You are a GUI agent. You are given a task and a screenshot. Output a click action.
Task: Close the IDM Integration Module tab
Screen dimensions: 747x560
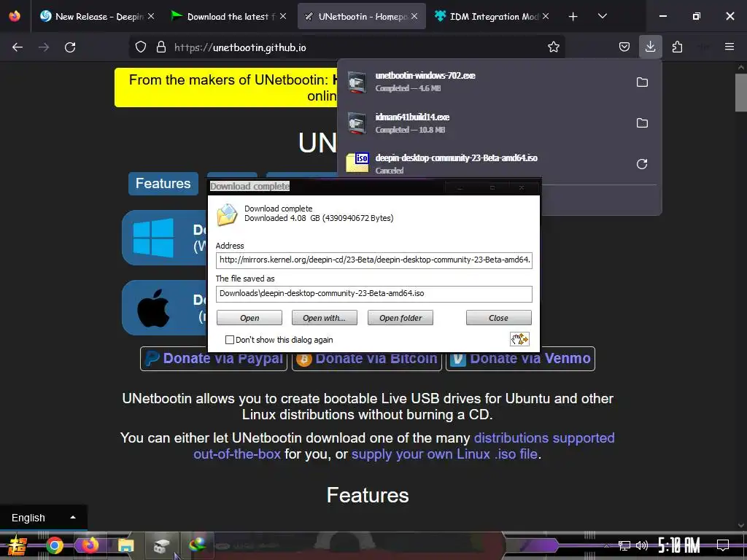tap(546, 16)
